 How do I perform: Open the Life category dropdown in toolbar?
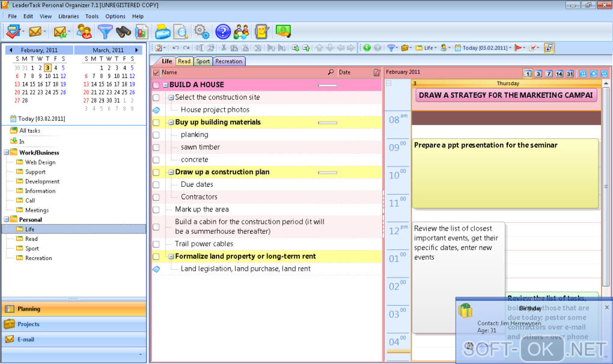click(426, 47)
